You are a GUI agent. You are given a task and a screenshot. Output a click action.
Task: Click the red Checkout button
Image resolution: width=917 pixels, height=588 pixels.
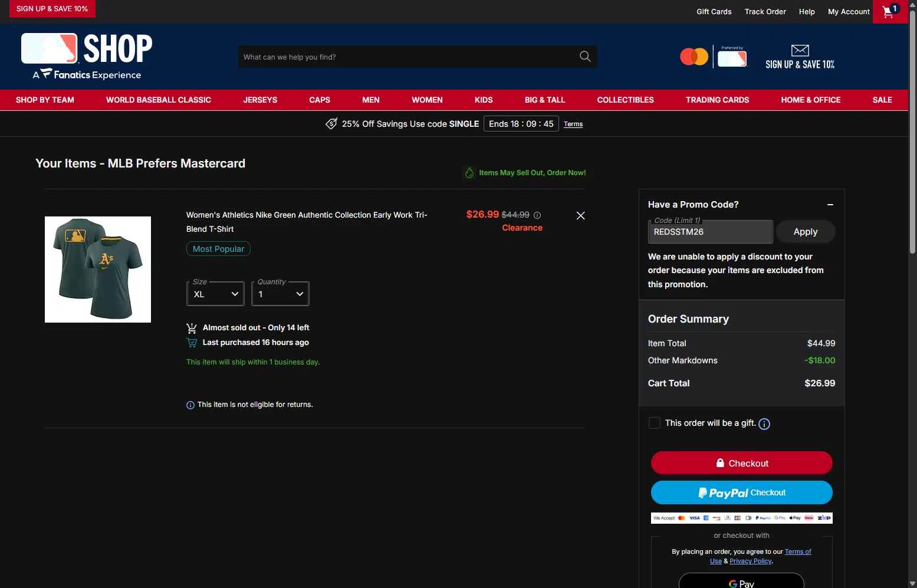click(x=742, y=463)
